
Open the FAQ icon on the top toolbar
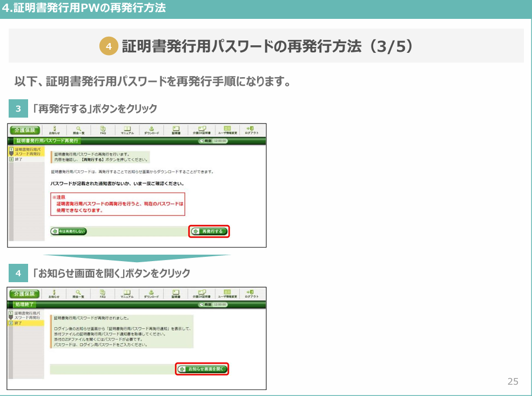coord(103,129)
